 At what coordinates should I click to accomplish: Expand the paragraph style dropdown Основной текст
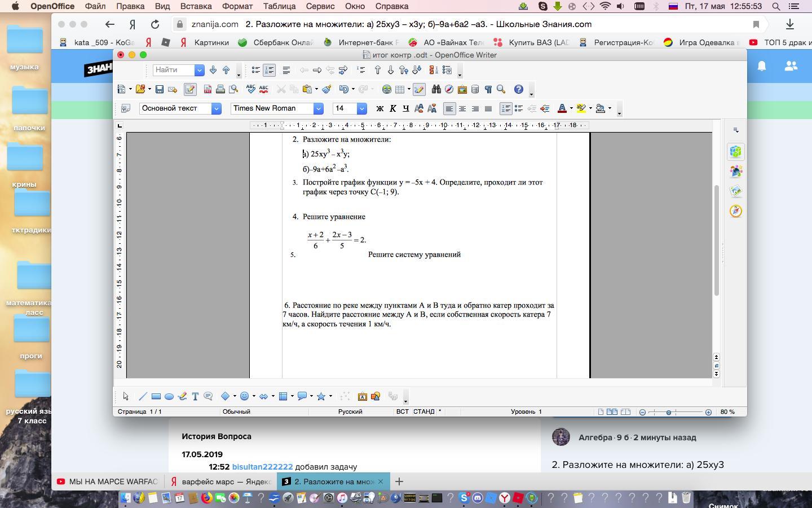(216, 108)
